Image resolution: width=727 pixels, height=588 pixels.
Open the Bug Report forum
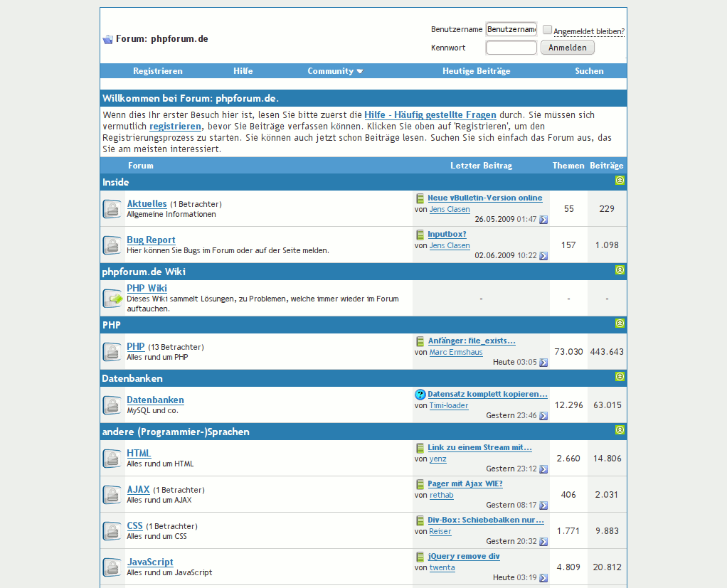click(x=151, y=240)
